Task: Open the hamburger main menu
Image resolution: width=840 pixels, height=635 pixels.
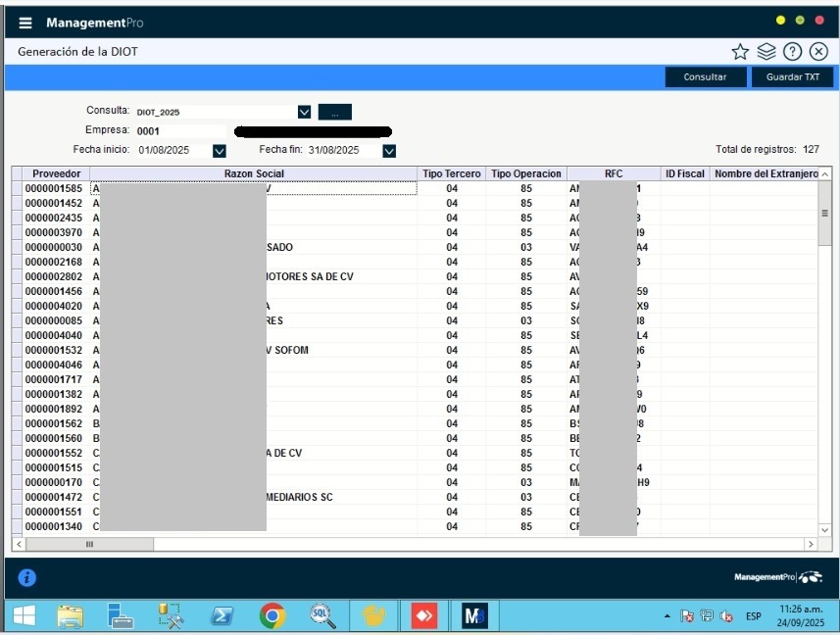Action: tap(25, 23)
